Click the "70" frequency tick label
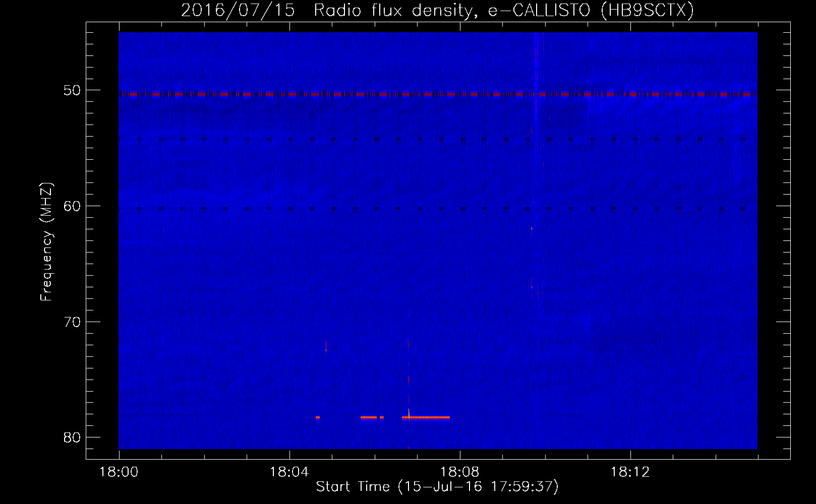The height and width of the screenshot is (504, 816). point(72,322)
